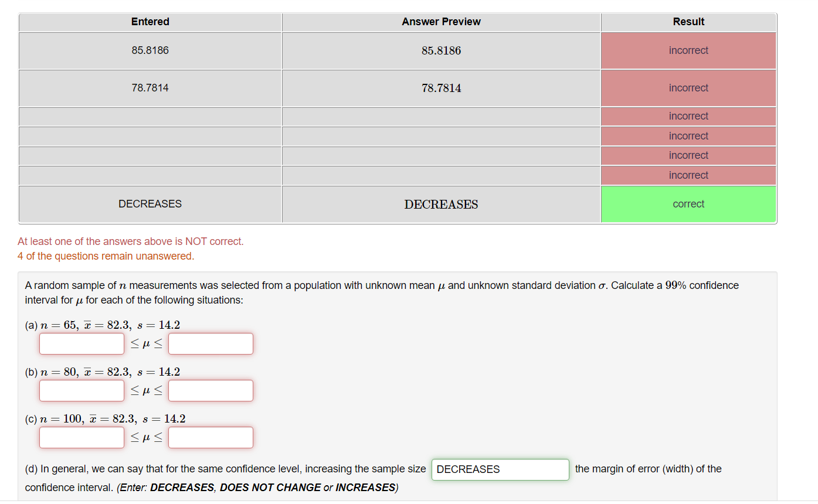Click the Answer Preview 85.8186 cell
Image resolution: width=818 pixels, height=504 pixels.
[441, 50]
